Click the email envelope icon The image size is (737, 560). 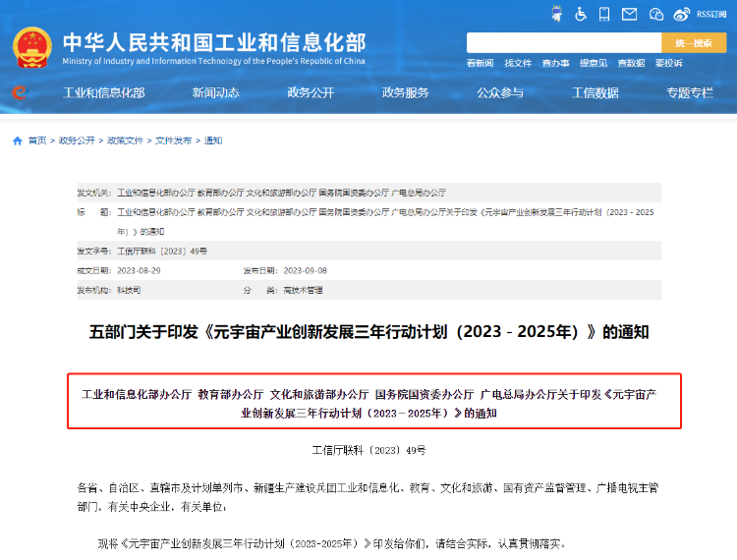pyautogui.click(x=629, y=15)
